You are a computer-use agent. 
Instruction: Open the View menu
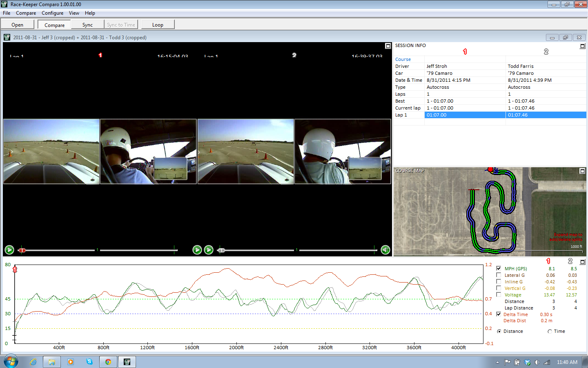[x=74, y=13]
